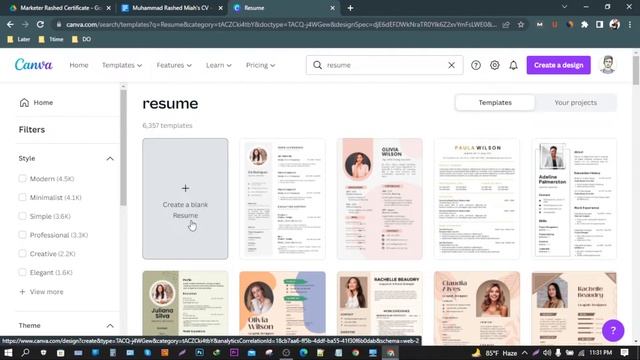Go to Home in top navigation
Viewport: 640px width, 360px height.
(79, 65)
